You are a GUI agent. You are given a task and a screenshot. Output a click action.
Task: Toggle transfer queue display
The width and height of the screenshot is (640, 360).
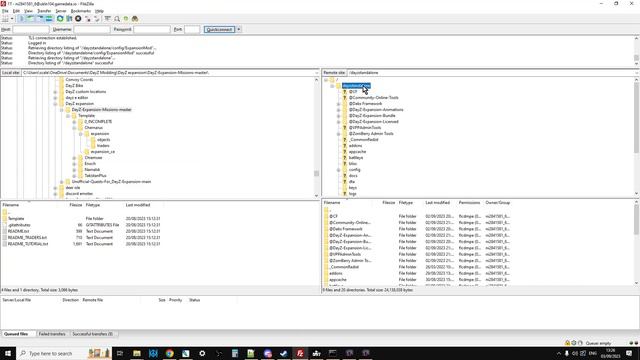pyautogui.click(x=49, y=19)
